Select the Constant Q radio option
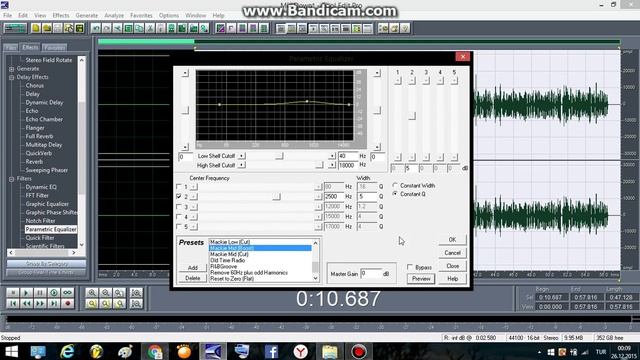640x360 pixels. (x=395, y=194)
